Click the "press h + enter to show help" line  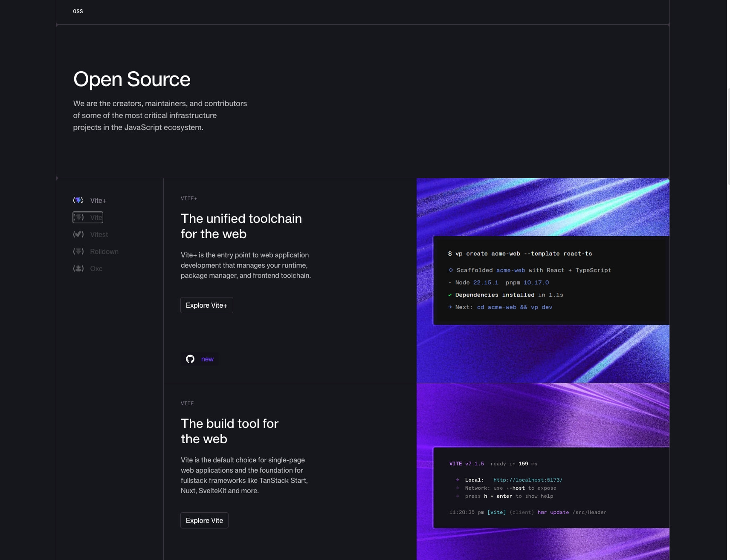coord(504,496)
